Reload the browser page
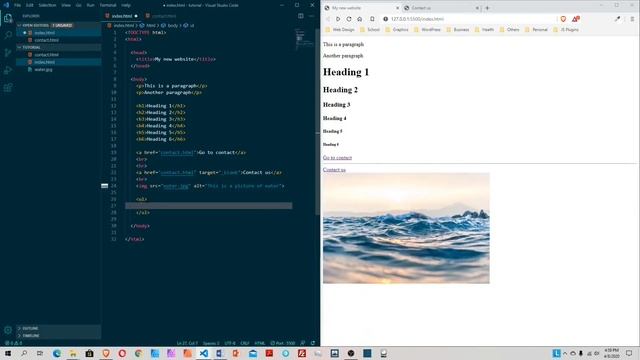640x360 pixels. pos(349,19)
